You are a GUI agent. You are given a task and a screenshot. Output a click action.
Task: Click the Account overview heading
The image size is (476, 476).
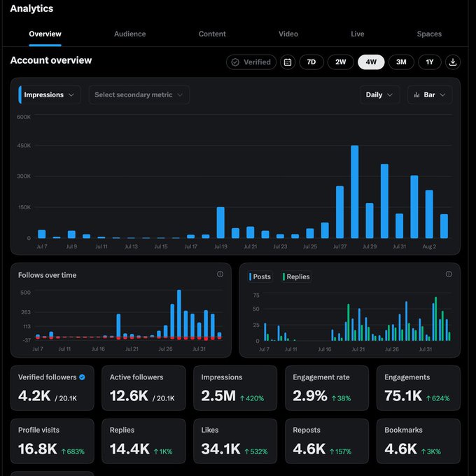pos(51,60)
